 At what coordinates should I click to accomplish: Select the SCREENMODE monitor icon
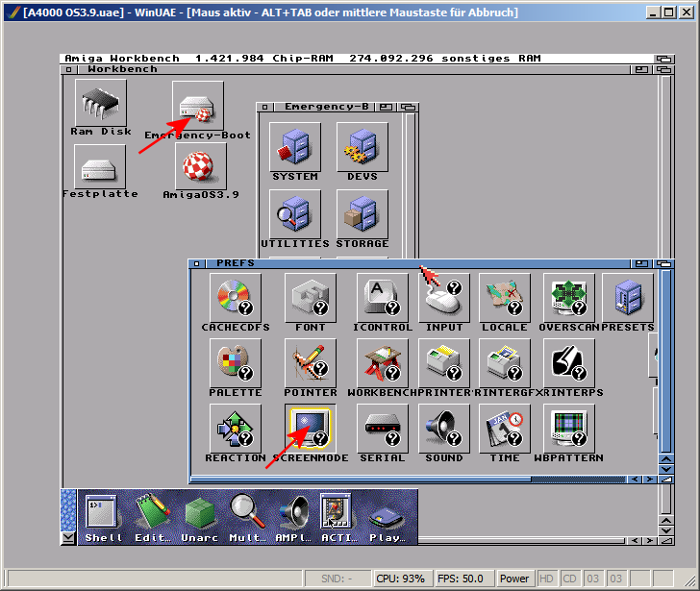click(x=311, y=429)
